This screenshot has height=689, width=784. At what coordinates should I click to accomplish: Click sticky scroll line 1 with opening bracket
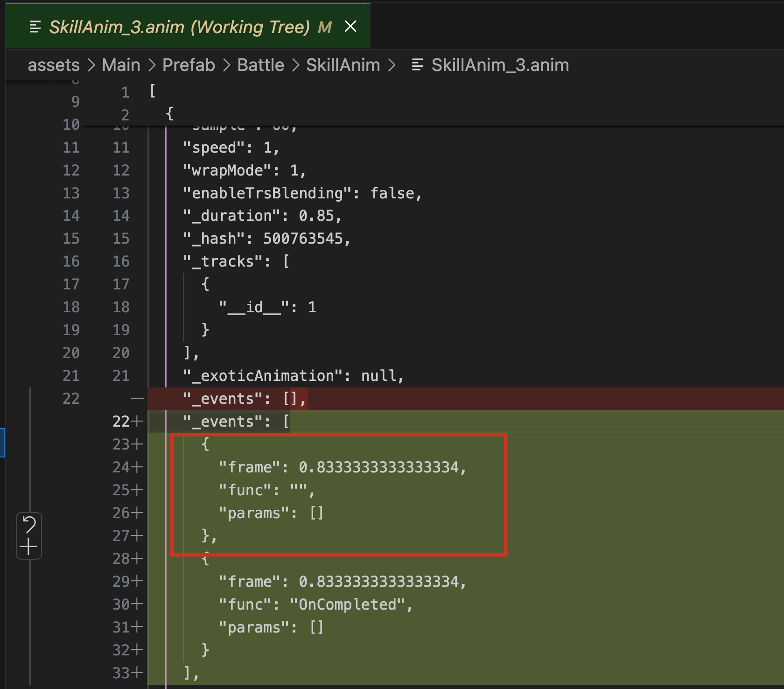point(153,91)
